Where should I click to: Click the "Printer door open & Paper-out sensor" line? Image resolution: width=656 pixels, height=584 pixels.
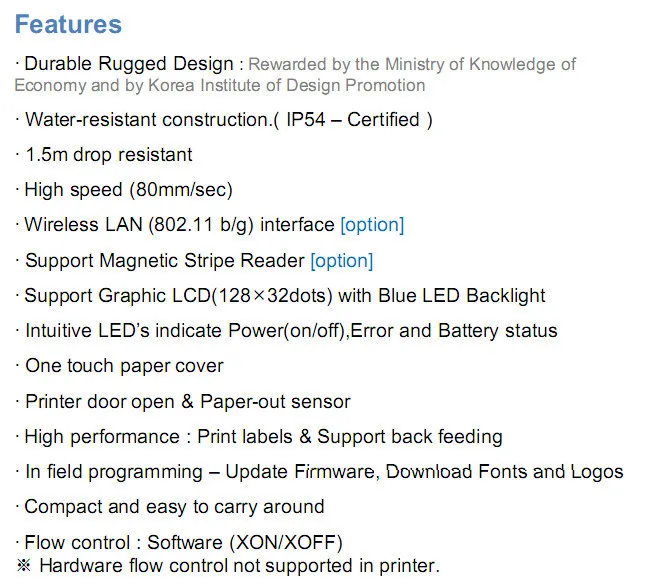[187, 402]
